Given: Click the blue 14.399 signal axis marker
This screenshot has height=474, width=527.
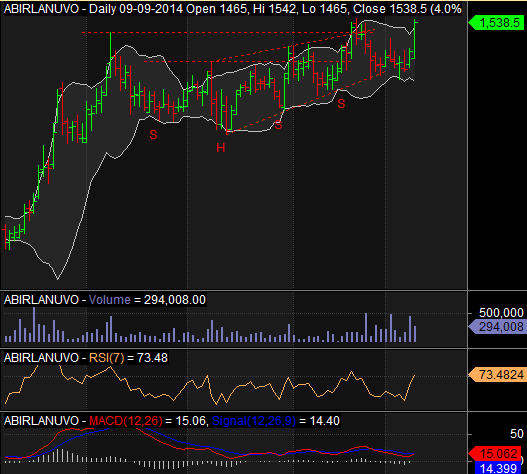Looking at the screenshot, I should pyautogui.click(x=497, y=468).
